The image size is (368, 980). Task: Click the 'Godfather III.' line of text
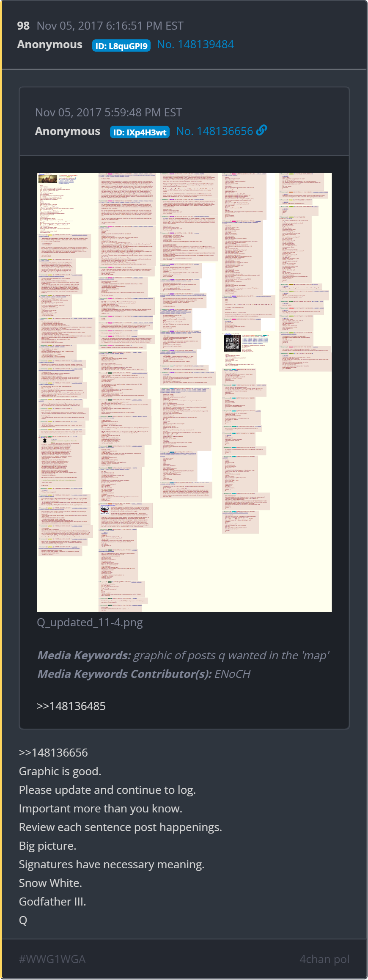click(x=52, y=901)
